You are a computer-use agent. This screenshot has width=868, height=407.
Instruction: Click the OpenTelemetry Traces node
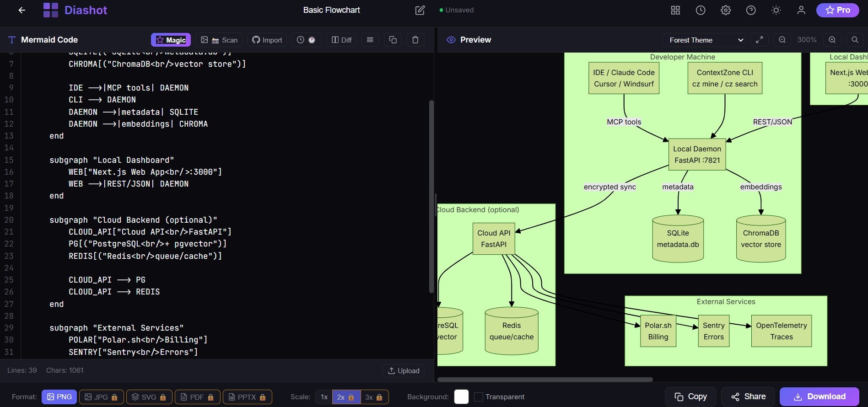[x=782, y=331]
